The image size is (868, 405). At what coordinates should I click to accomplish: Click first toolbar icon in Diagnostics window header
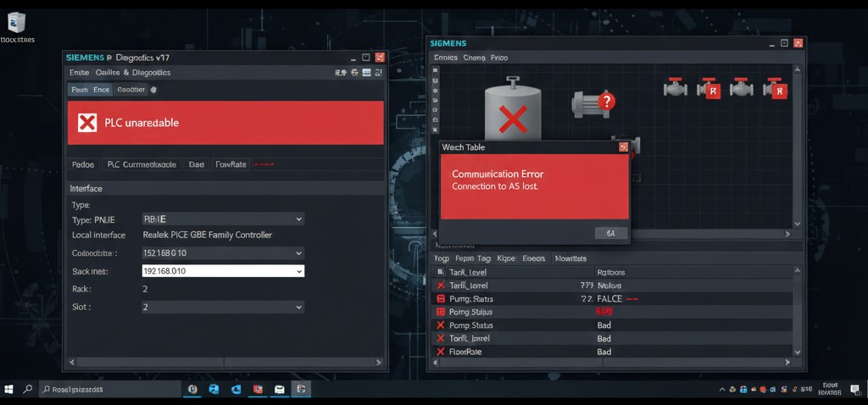[341, 73]
